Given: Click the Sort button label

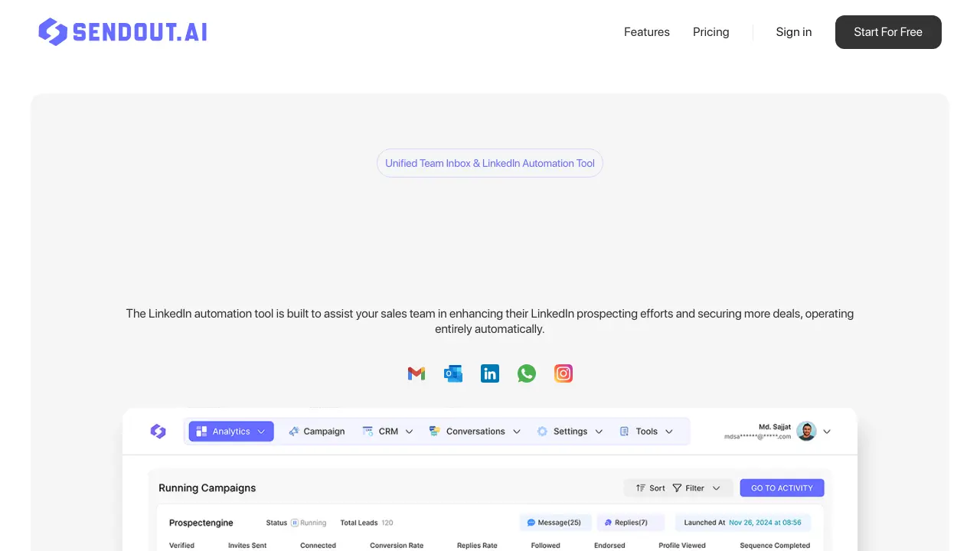Looking at the screenshot, I should [657, 488].
